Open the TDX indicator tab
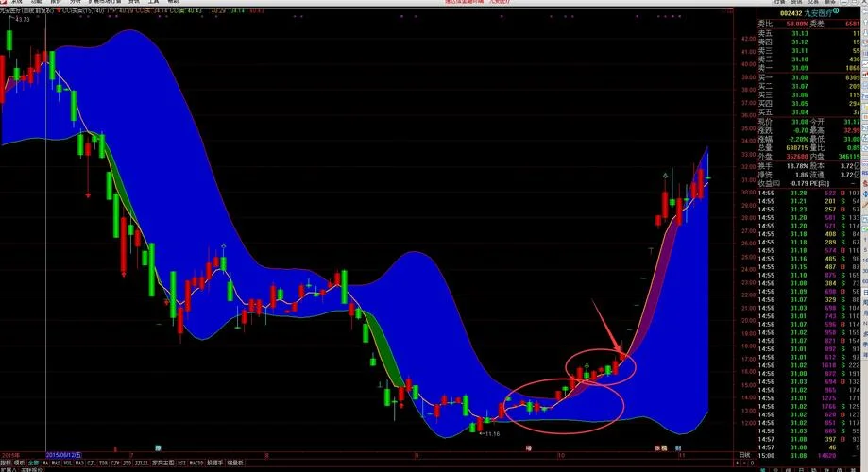Viewport: 868px width, 472px height. (x=104, y=463)
